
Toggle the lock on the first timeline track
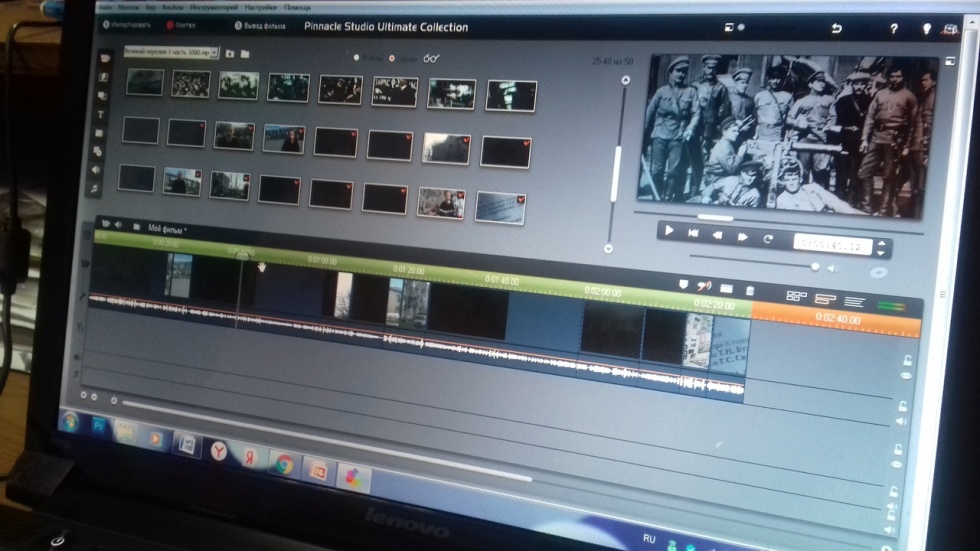click(x=909, y=361)
